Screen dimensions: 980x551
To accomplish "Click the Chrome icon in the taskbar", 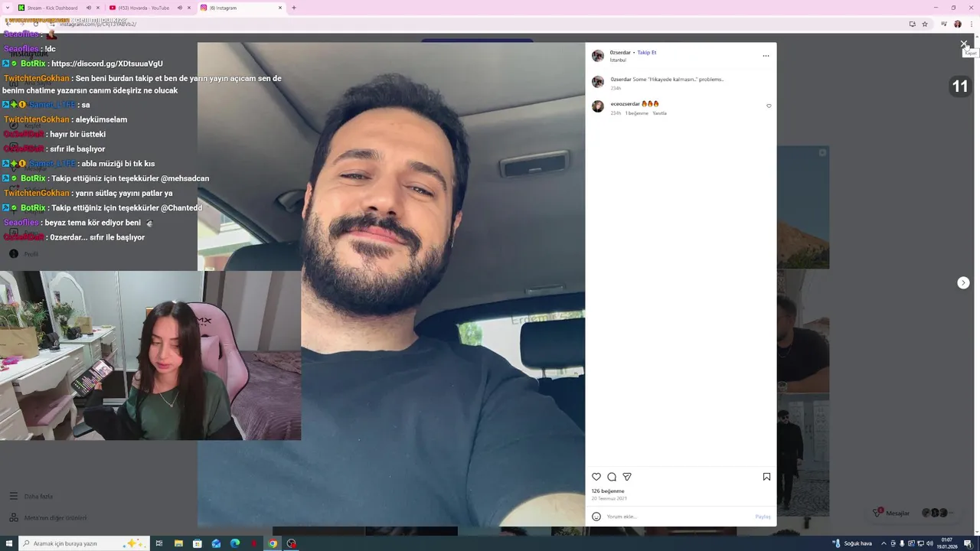I will pyautogui.click(x=273, y=543).
